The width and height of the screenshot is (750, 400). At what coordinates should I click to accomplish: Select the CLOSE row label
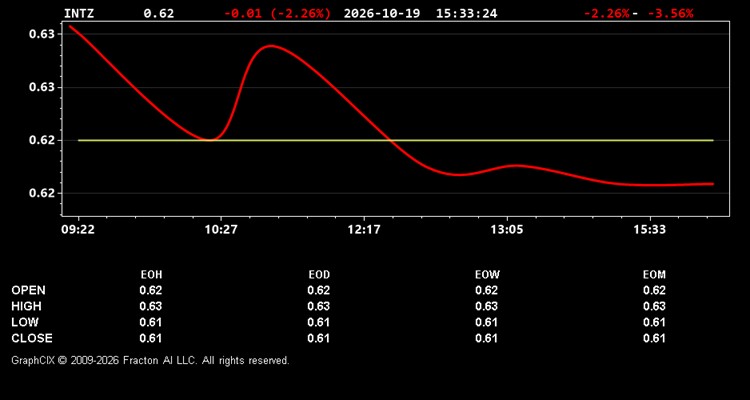point(32,338)
